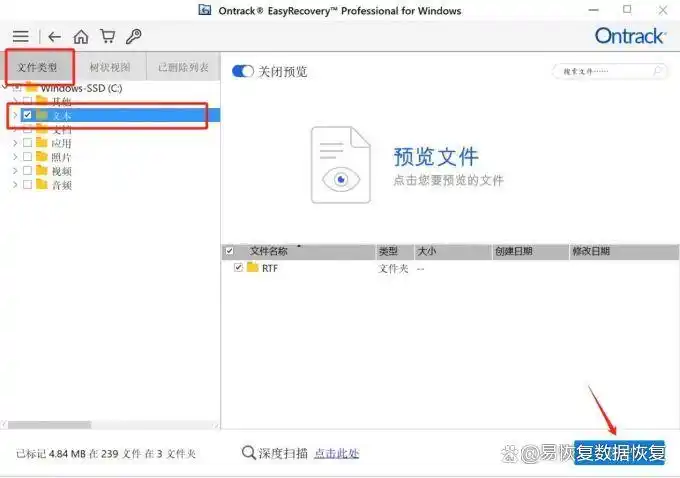
Task: Click the Windows-SSD (C:) drive folder icon
Action: coord(31,88)
